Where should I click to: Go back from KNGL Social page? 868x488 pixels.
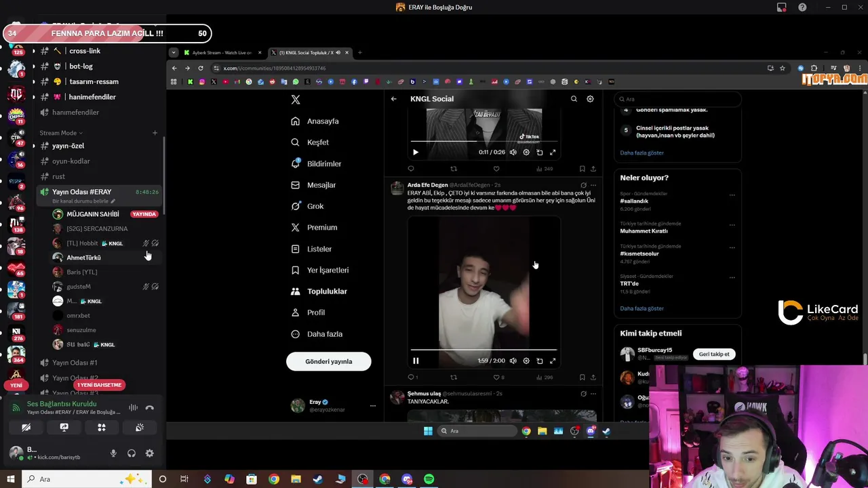(394, 99)
